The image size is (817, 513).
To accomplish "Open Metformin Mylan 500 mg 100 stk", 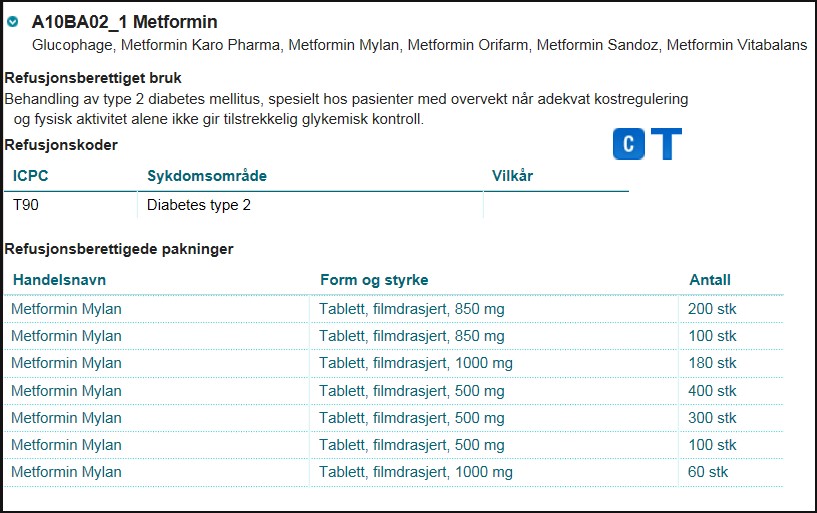I will click(x=66, y=445).
